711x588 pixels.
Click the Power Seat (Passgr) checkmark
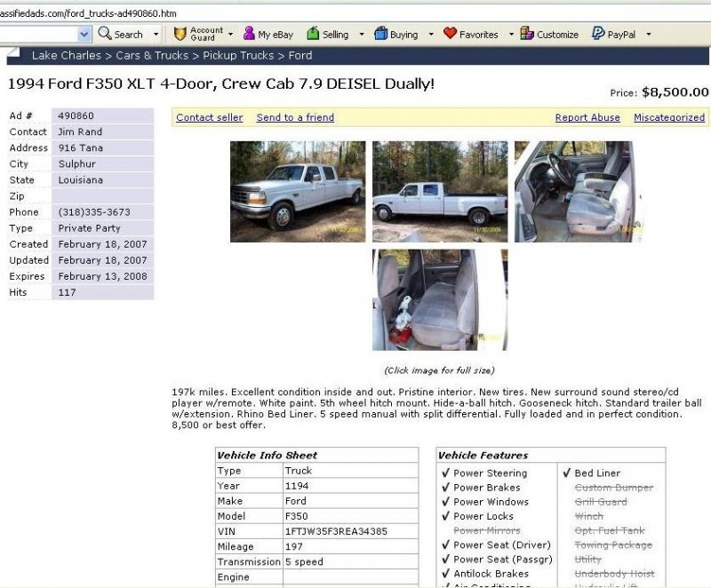point(445,559)
